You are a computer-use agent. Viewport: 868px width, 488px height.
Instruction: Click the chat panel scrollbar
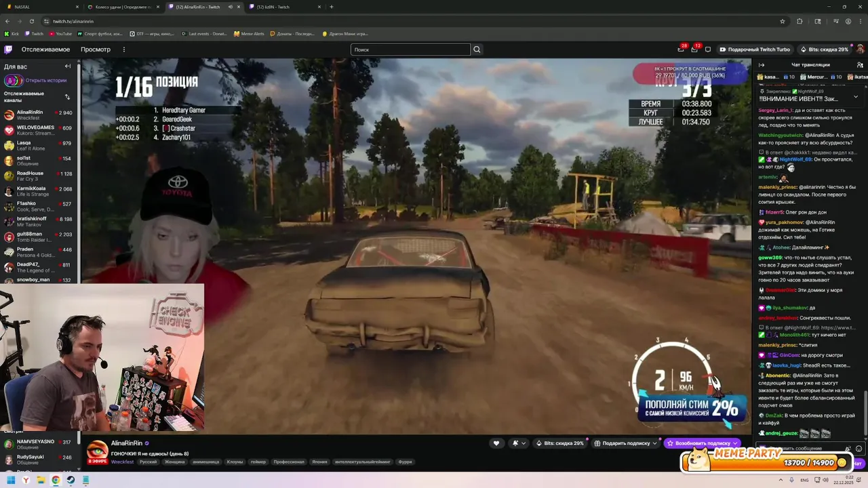(x=865, y=413)
